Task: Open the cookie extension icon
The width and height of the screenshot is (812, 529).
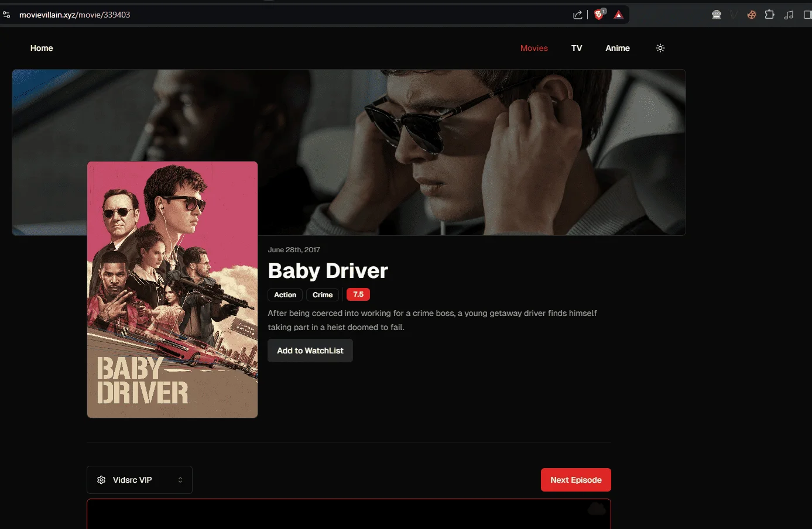Action: [x=752, y=15]
